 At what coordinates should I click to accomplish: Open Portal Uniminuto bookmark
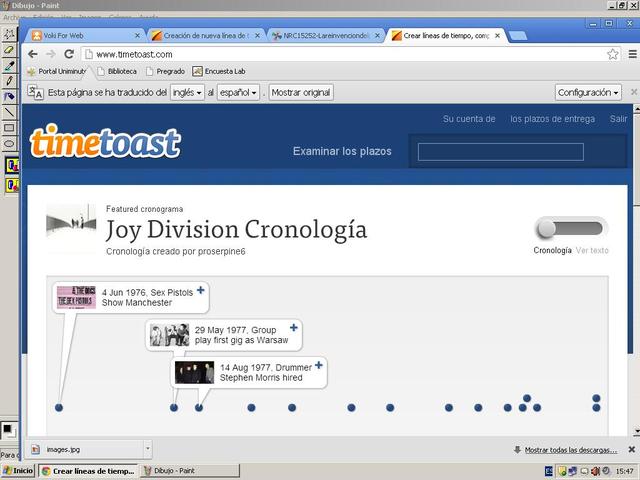[57, 71]
